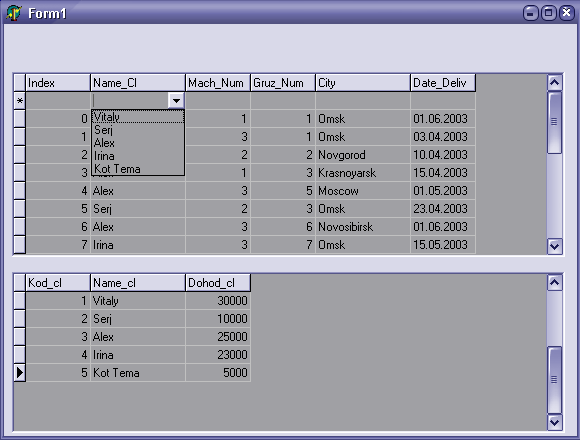Choose Alex in the dropdown list
This screenshot has height=440, width=580.
138,143
